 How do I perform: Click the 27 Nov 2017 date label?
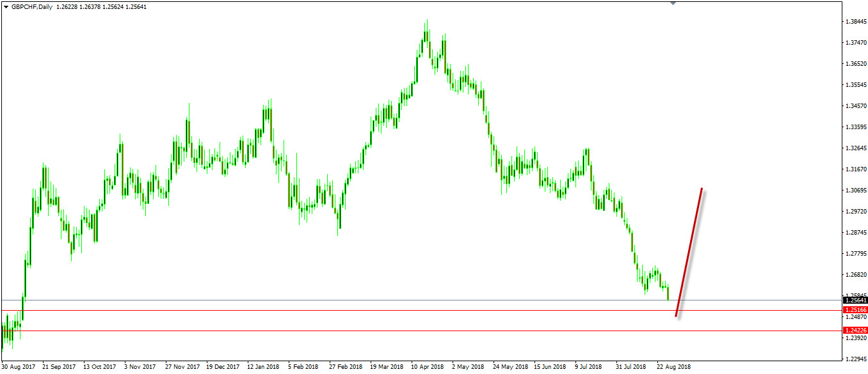point(182,367)
